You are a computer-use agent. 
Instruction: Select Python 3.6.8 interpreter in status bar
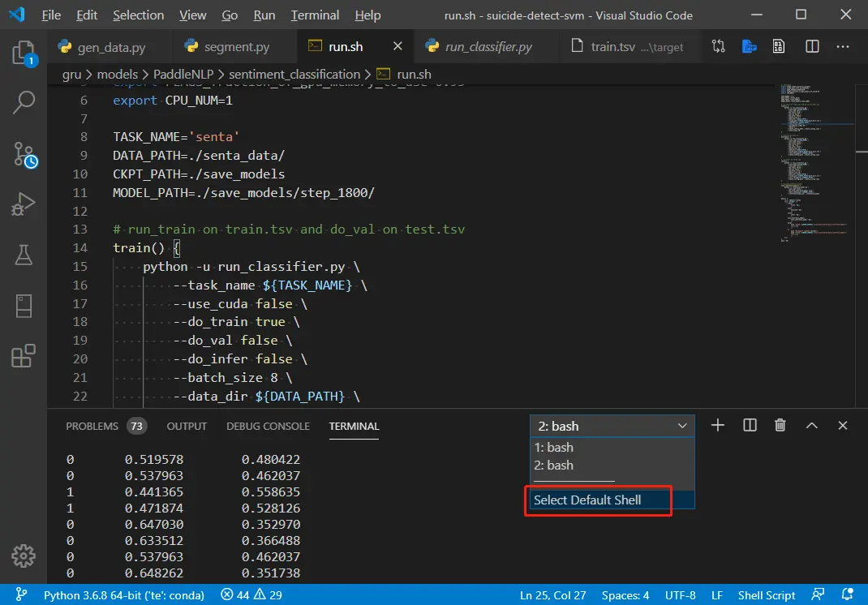(x=124, y=595)
